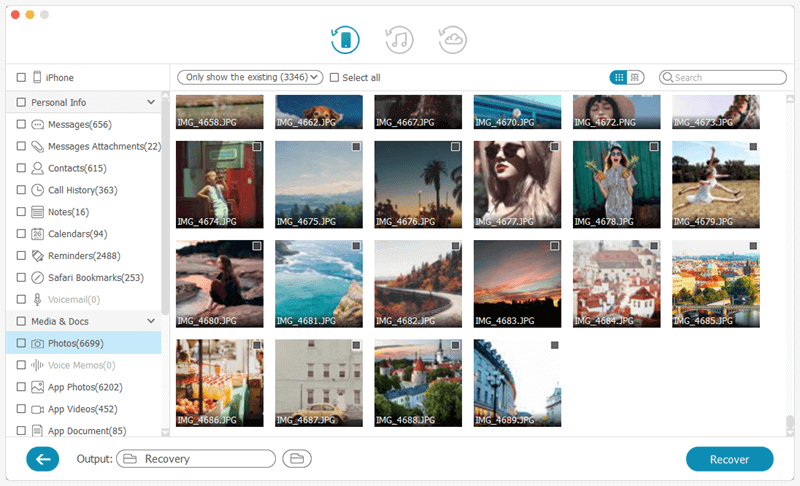Click the Recovery output path field
Screen dimensions: 800x486
click(196, 459)
